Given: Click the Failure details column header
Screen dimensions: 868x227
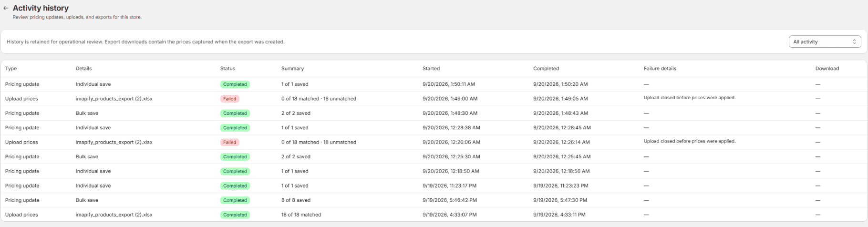Looking at the screenshot, I should pyautogui.click(x=660, y=69).
